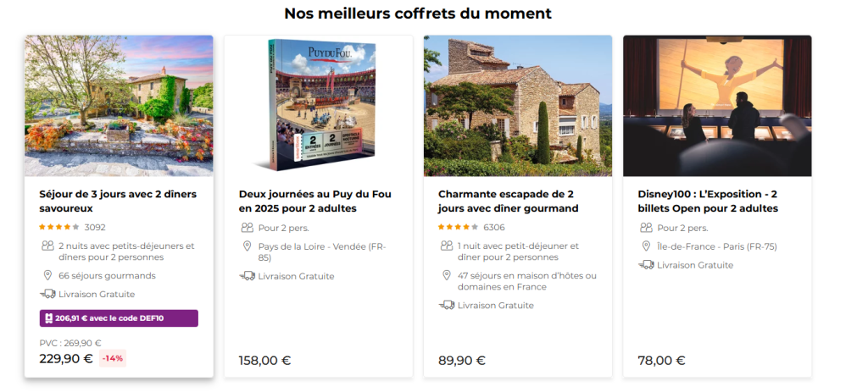The height and width of the screenshot is (392, 868).
Task: Open Séjour de 3 jours avec 2 dîners title
Action: tap(118, 202)
